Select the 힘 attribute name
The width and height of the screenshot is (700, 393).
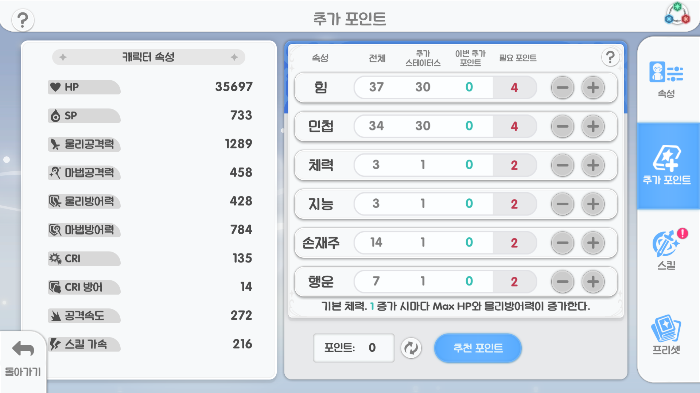pyautogui.click(x=321, y=87)
